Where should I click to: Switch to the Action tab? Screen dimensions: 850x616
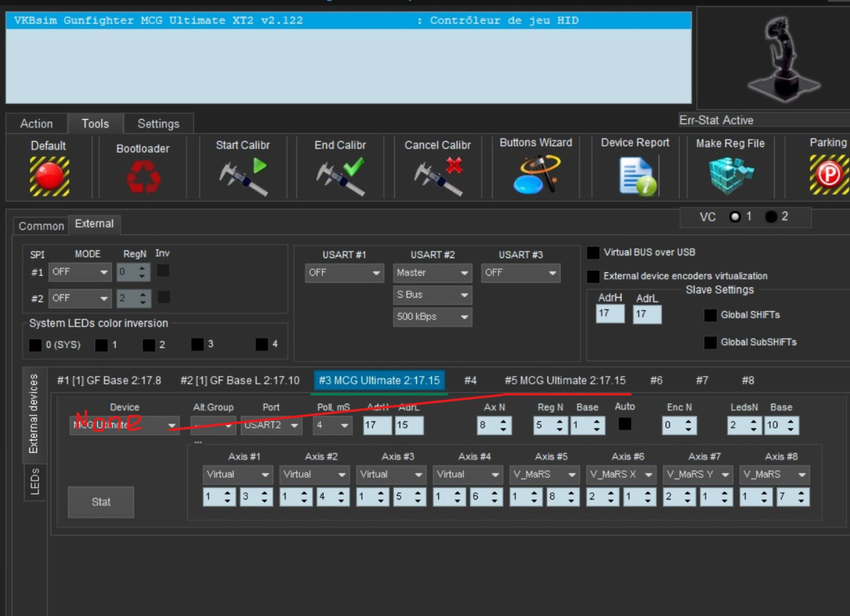36,124
